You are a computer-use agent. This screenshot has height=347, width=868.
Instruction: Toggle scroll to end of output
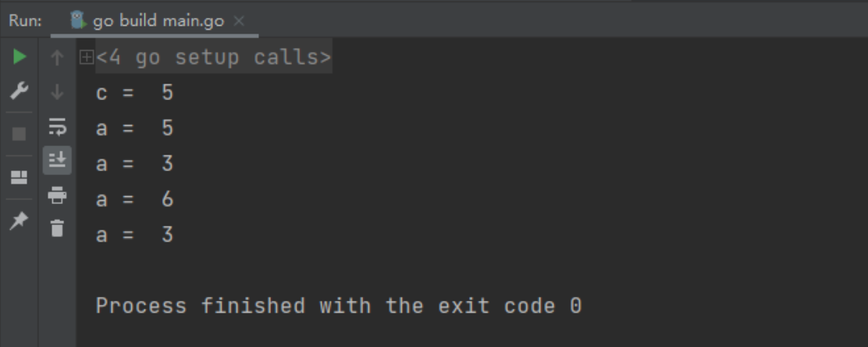pyautogui.click(x=57, y=160)
